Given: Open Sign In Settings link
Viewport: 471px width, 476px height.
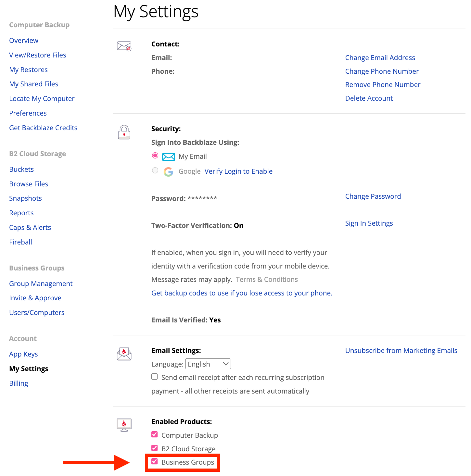Looking at the screenshot, I should click(x=369, y=223).
